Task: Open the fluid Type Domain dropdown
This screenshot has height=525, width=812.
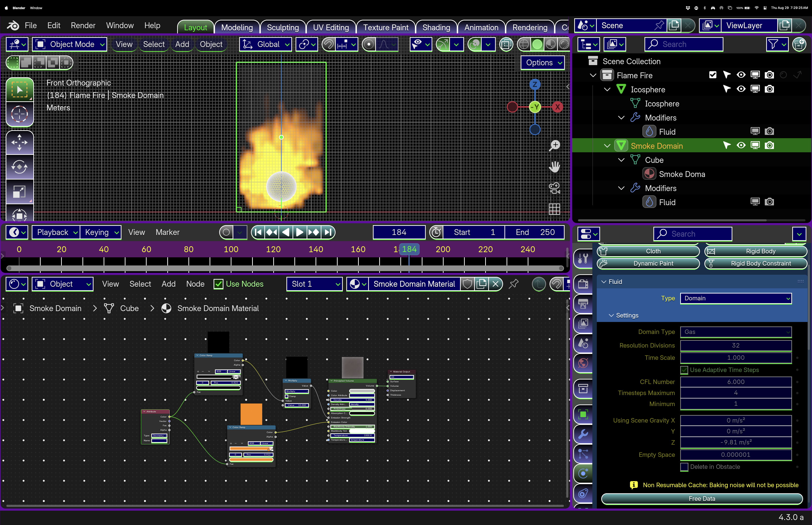Action: pyautogui.click(x=736, y=298)
